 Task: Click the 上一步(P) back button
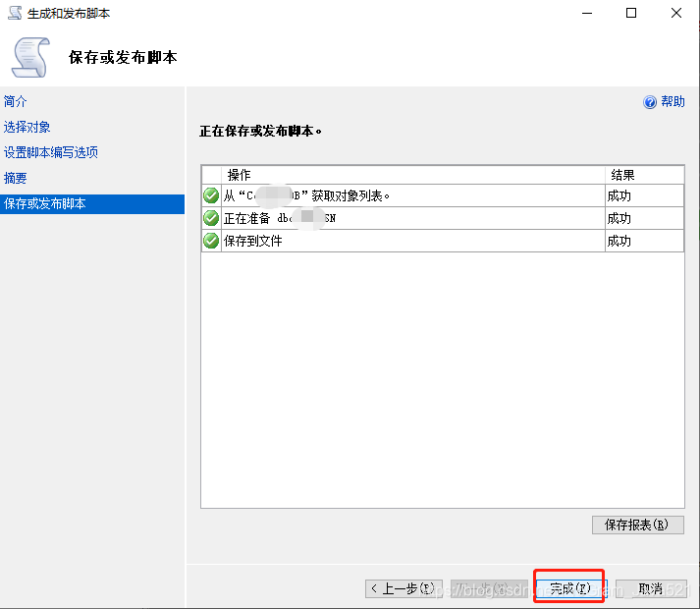pyautogui.click(x=404, y=588)
